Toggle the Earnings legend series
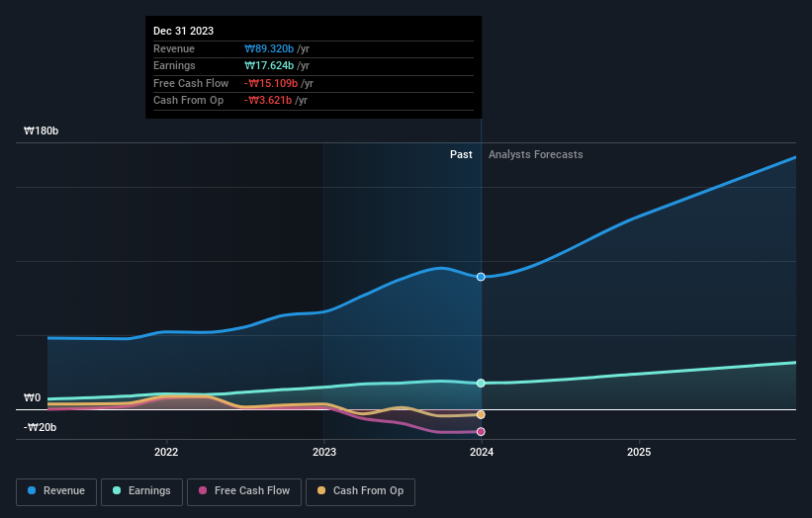The width and height of the screenshot is (812, 518). click(141, 491)
